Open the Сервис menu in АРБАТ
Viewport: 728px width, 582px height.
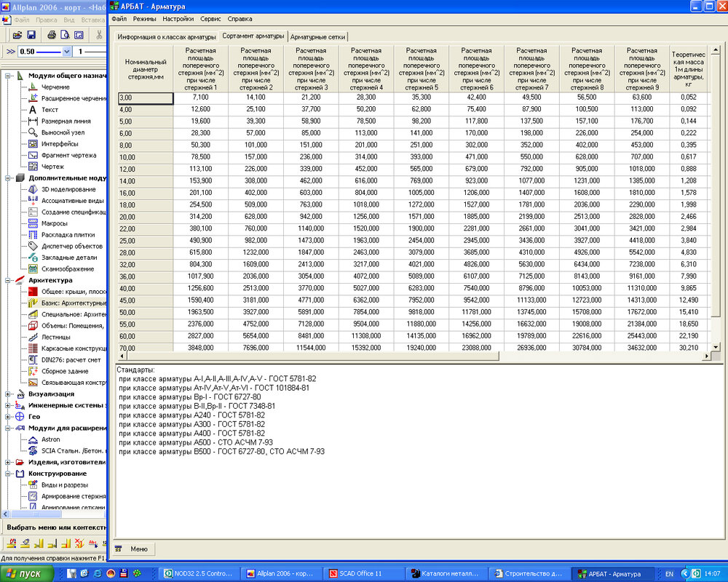click(x=210, y=18)
